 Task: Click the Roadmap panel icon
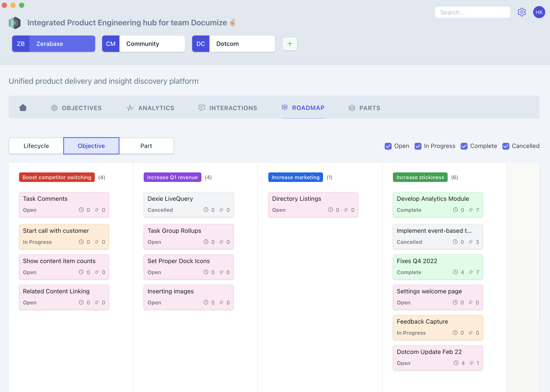(x=284, y=107)
